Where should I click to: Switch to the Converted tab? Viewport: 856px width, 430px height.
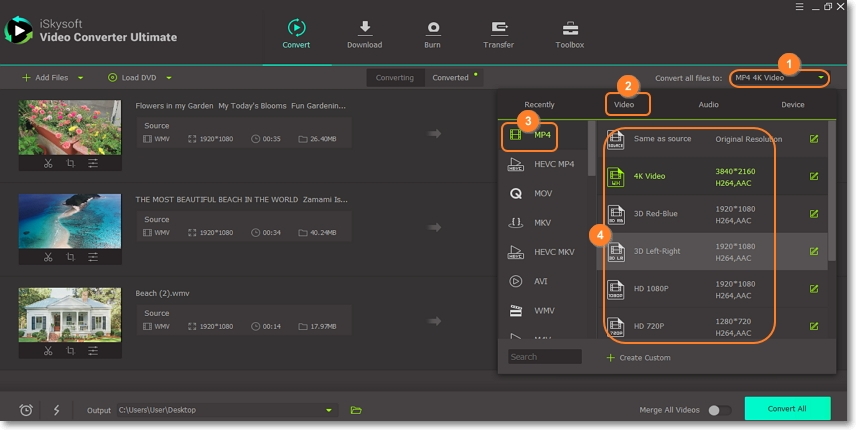pos(450,77)
